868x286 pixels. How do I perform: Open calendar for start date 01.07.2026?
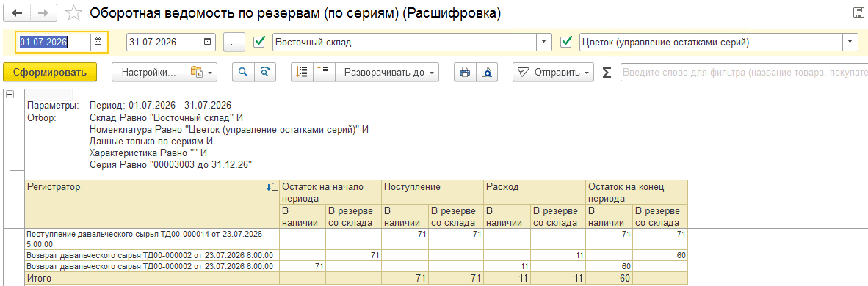click(98, 42)
